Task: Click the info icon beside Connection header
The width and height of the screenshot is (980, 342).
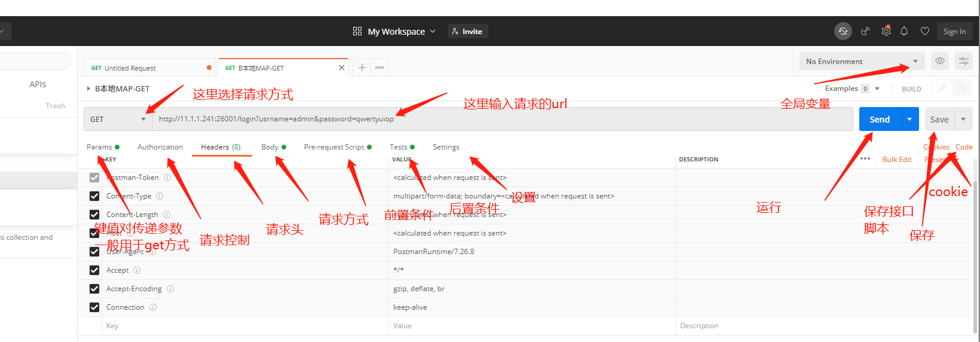Action: pos(153,307)
